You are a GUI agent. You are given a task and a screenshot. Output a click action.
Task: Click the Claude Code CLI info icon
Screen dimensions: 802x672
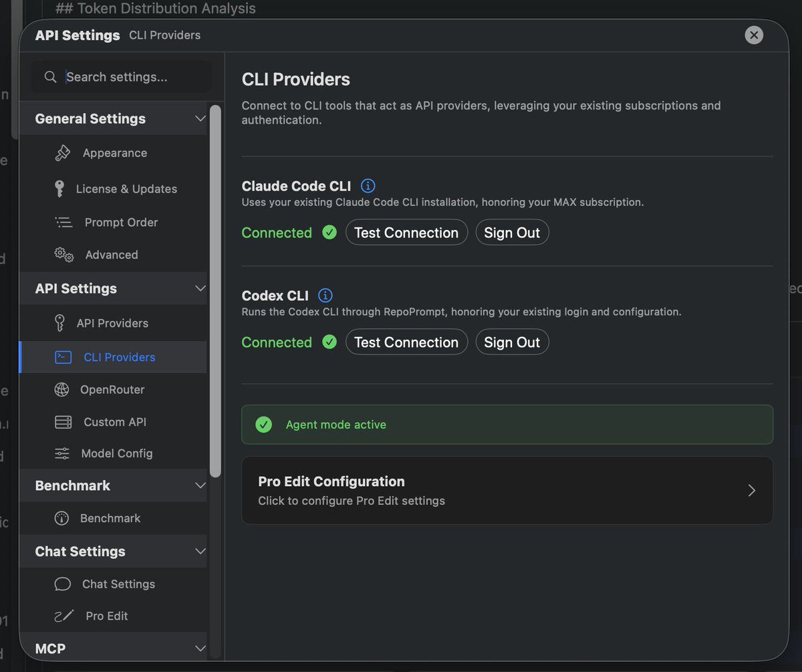(x=368, y=186)
